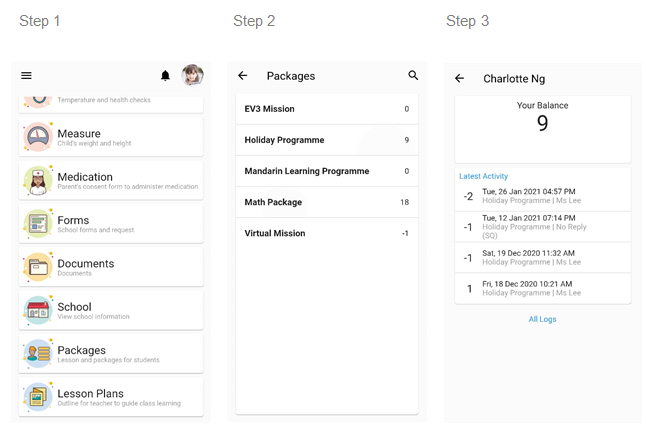The image size is (660, 437).
Task: Select the EV3 Mission package
Action: click(x=326, y=109)
